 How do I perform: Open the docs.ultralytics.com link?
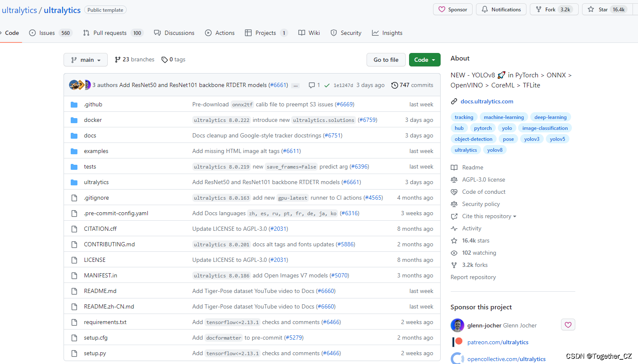(487, 101)
